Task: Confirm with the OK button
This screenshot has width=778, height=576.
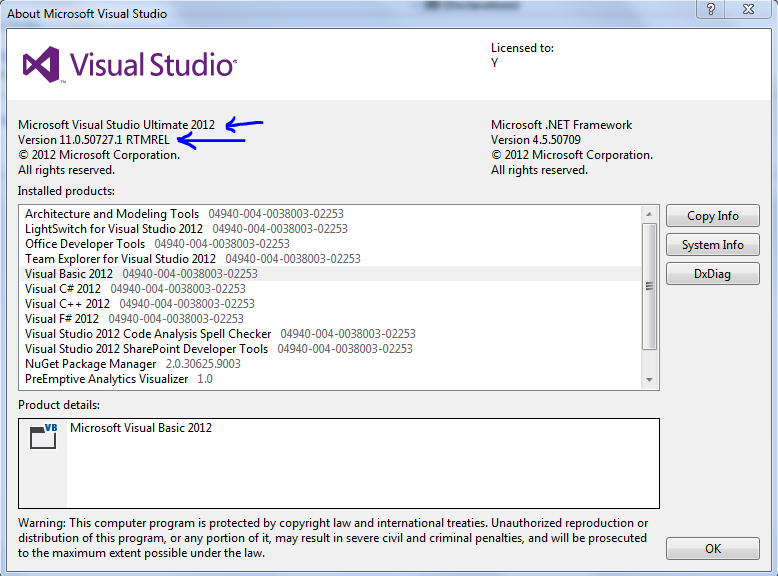Action: (713, 549)
